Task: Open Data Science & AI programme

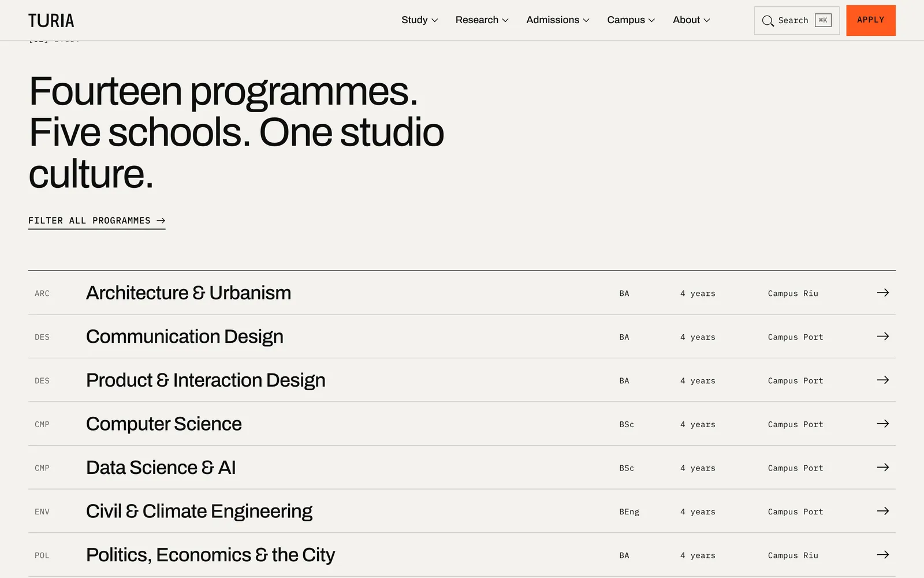Action: pos(462,468)
